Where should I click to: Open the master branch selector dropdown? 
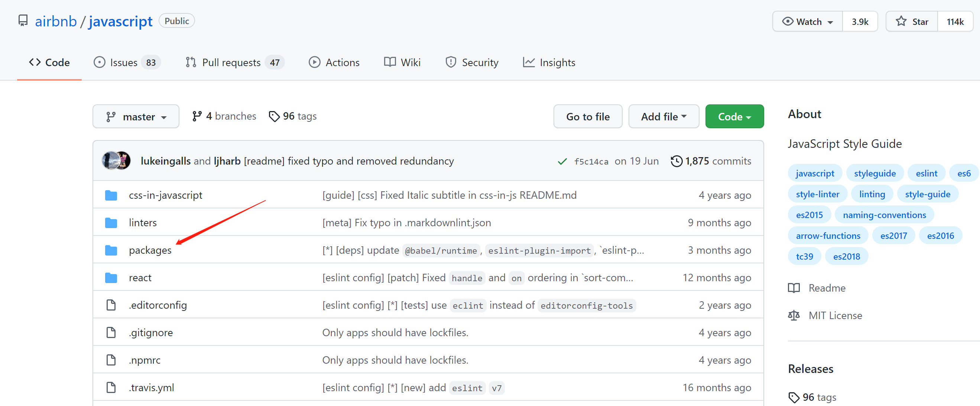point(136,116)
